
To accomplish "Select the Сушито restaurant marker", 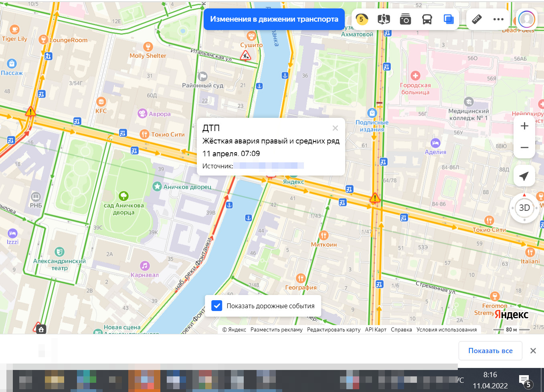I will [251, 36].
